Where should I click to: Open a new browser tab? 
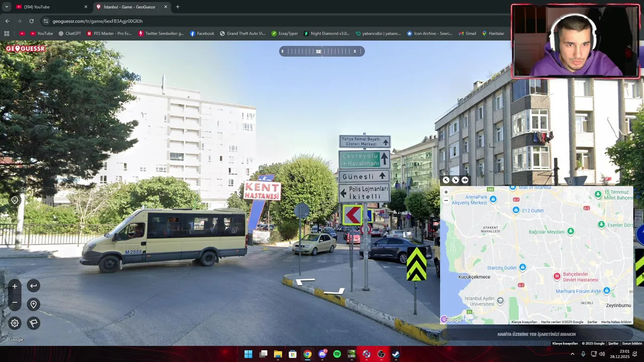[x=178, y=7]
